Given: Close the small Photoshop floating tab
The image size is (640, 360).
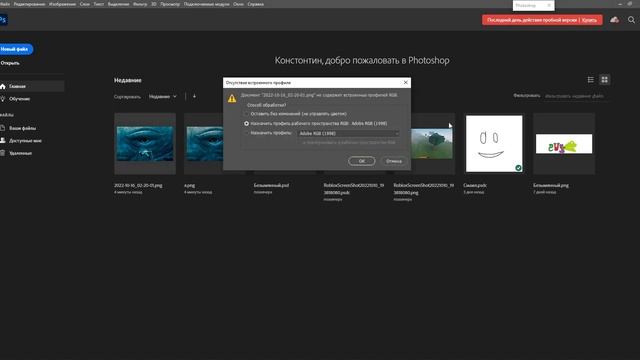Looking at the screenshot, I should tap(549, 5).
